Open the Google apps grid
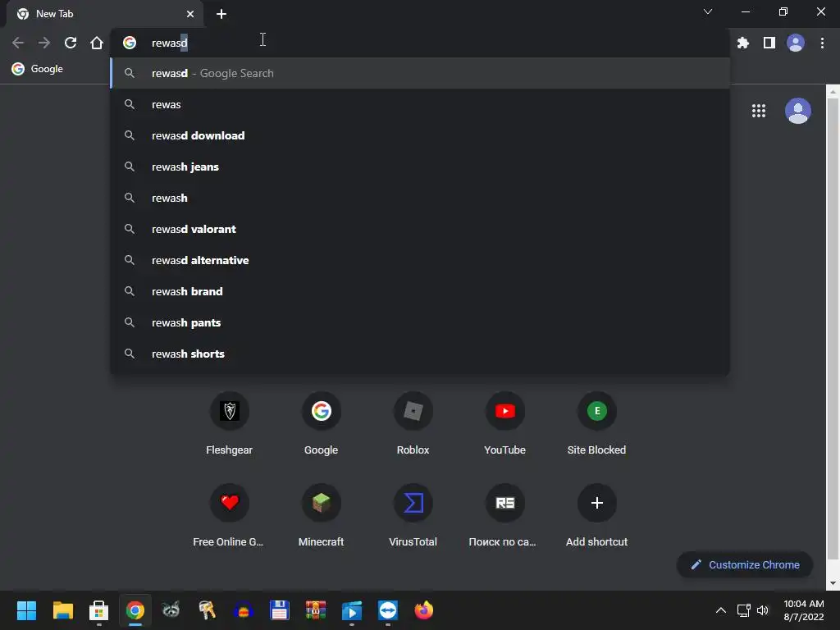This screenshot has width=840, height=630. coord(759,111)
